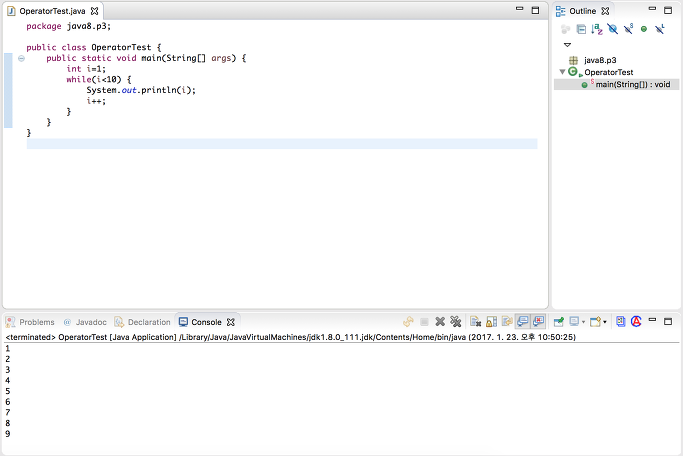Select the java8.p3 package in Outline
The image size is (683, 456).
pos(600,60)
